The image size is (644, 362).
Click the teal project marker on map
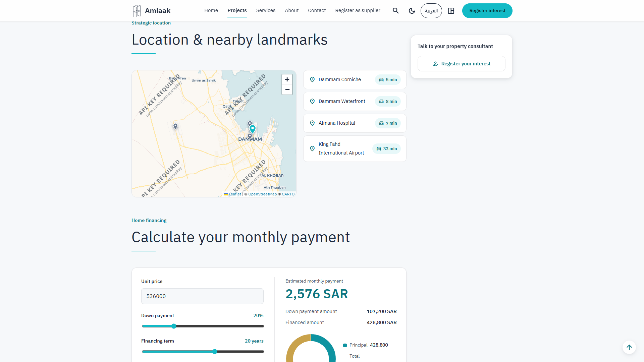[253, 129]
